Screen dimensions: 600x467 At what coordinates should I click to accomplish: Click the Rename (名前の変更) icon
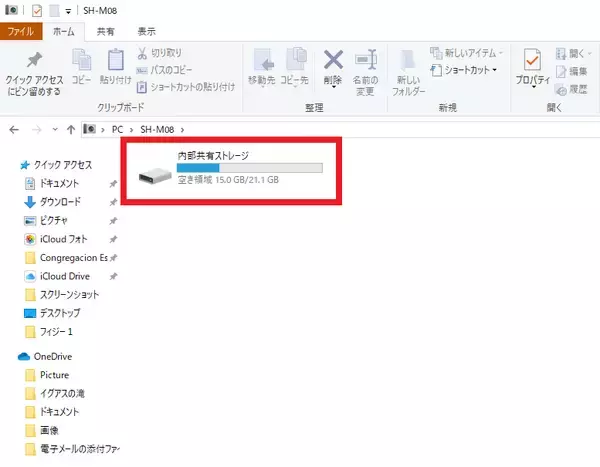pyautogui.click(x=366, y=60)
